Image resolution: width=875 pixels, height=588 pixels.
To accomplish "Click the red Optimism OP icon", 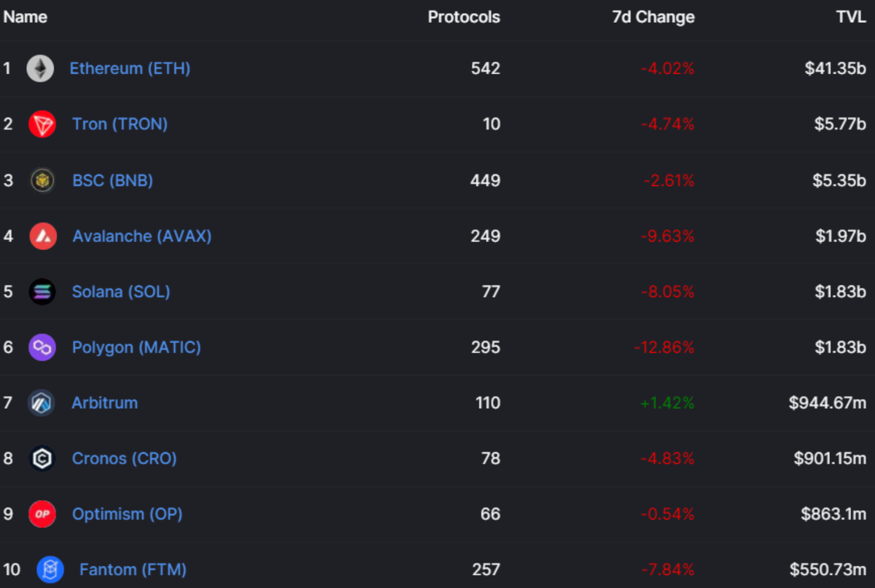I will pyautogui.click(x=42, y=514).
